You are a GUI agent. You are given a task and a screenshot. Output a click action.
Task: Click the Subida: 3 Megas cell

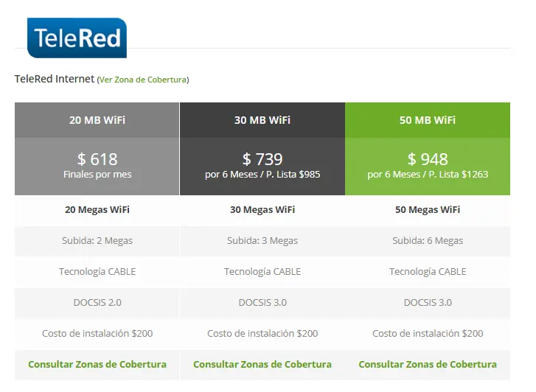click(262, 241)
